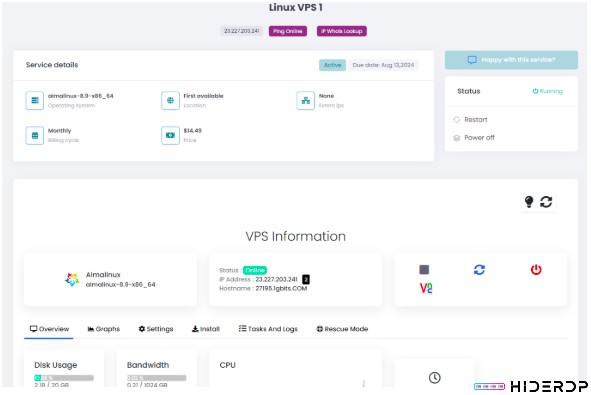Click the almalinux-8.9-x86_64 operating system text
The width and height of the screenshot is (591, 395).
pyautogui.click(x=81, y=96)
